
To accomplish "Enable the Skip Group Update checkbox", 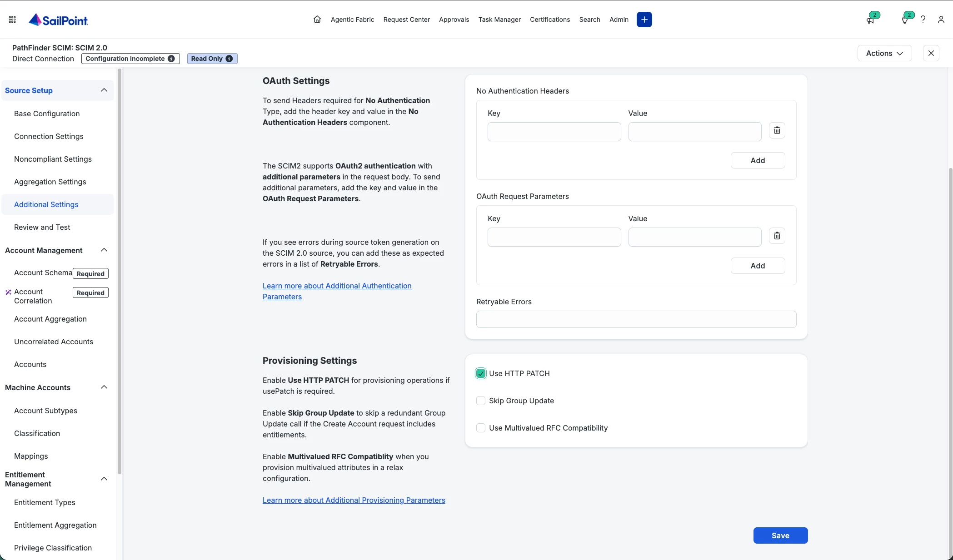I will tap(481, 401).
